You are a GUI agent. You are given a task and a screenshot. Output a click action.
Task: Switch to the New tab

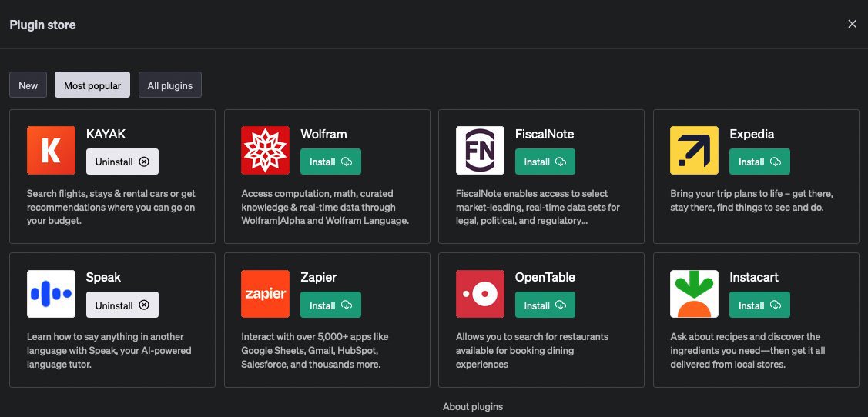click(x=28, y=85)
